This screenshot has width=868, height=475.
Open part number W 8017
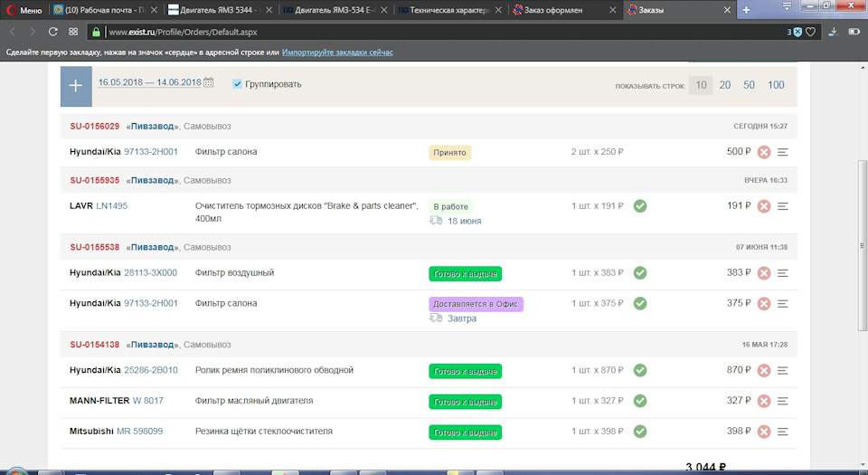(x=147, y=401)
